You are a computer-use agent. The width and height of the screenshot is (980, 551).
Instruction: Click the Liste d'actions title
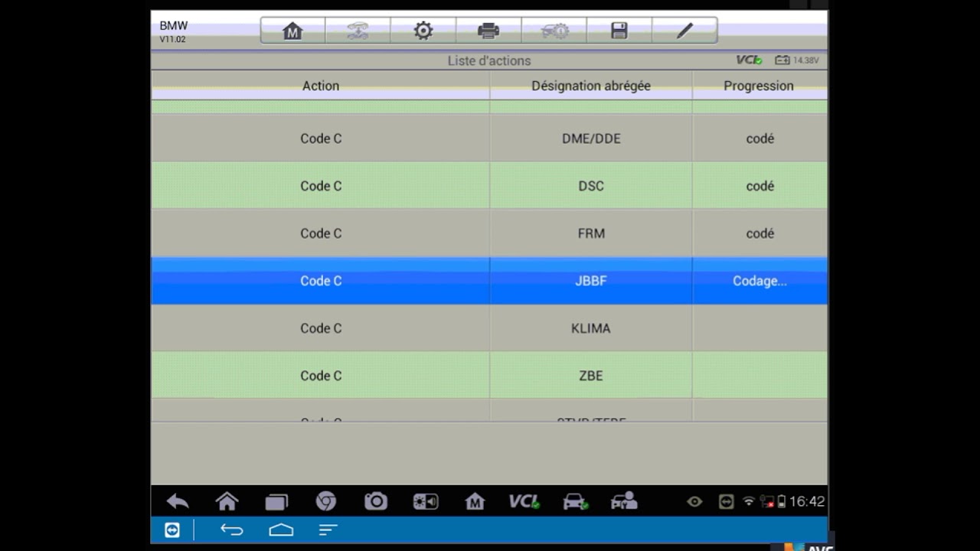click(489, 60)
